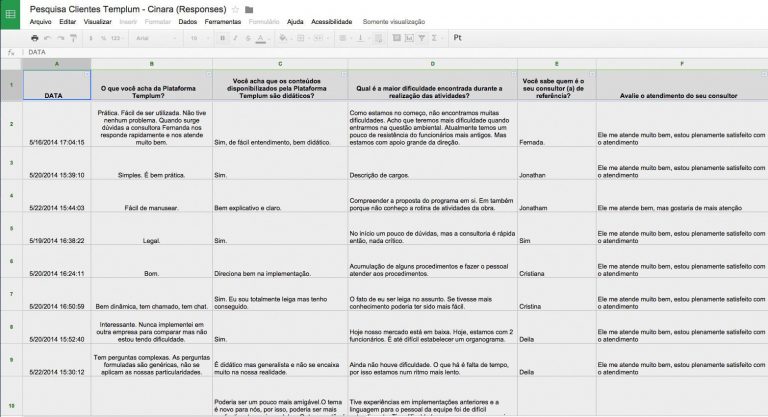Click cell with date 5/16/2014 17:04:15
Viewport: 768px width, 417px height.
[57, 124]
